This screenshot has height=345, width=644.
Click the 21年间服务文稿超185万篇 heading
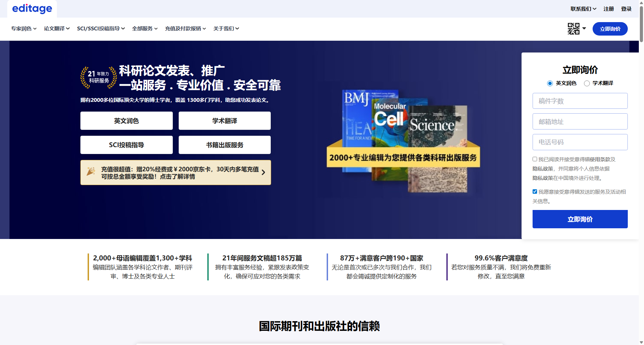262,258
